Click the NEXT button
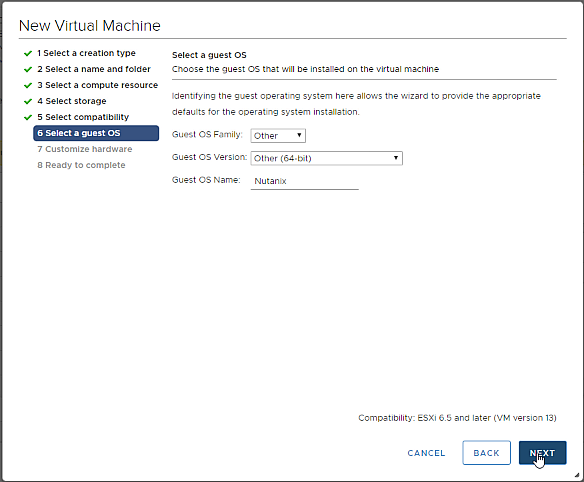The height and width of the screenshot is (482, 584). click(543, 453)
